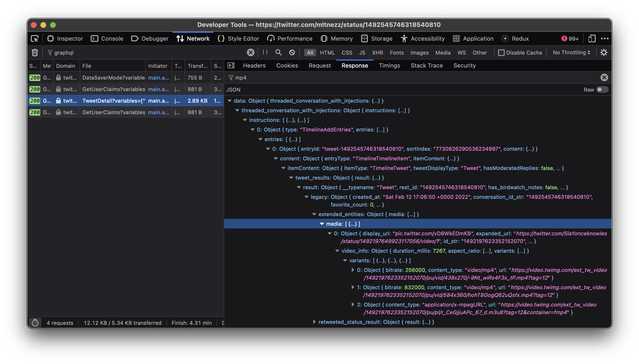Image resolution: width=639 pixels, height=364 pixels.
Task: Pause network request recording
Action: 265,52
